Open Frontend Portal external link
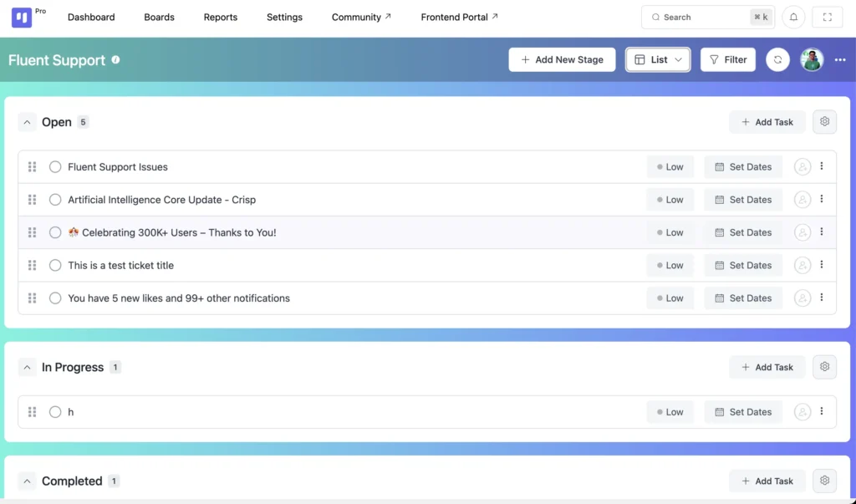Image resolution: width=856 pixels, height=504 pixels. click(x=459, y=17)
